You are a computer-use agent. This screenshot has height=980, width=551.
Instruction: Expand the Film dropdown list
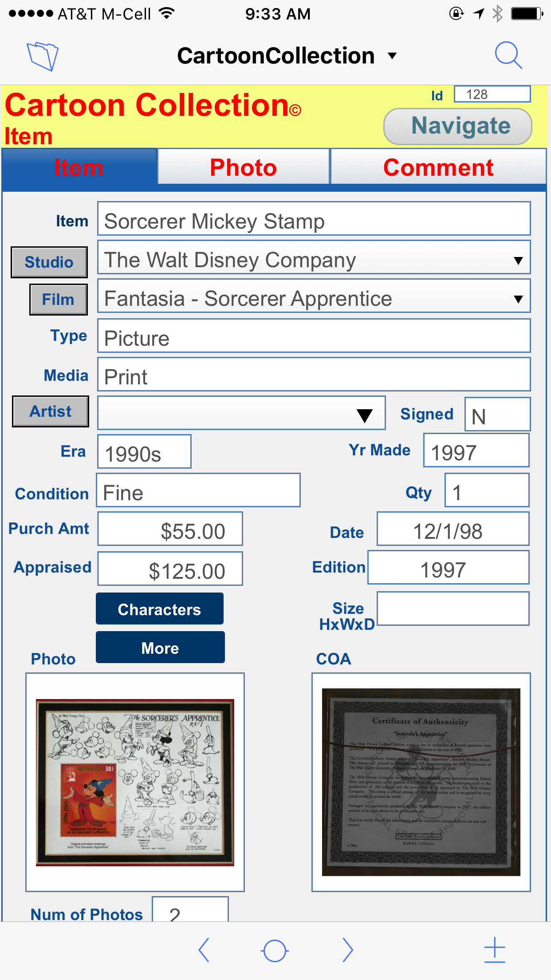coord(518,299)
